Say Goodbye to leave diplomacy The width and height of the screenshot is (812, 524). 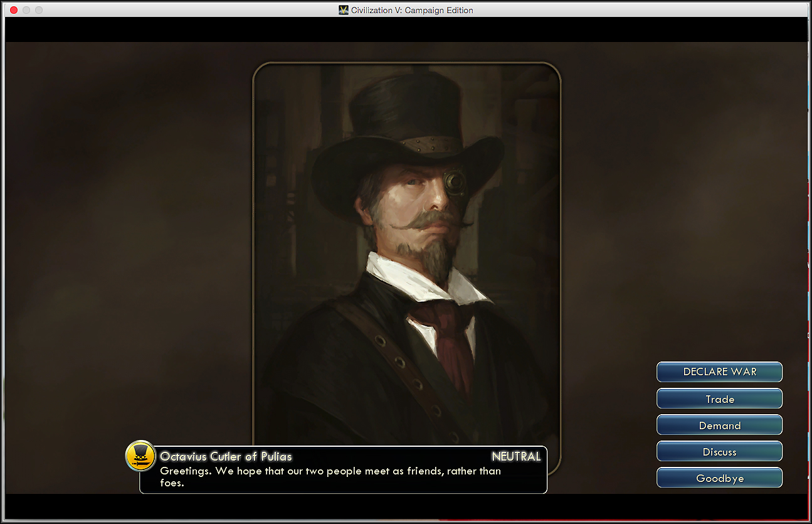click(x=719, y=478)
